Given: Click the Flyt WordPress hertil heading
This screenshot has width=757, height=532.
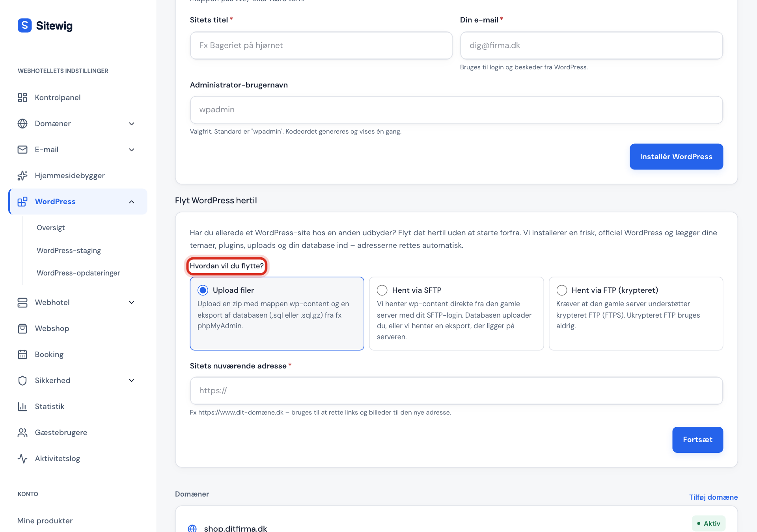Looking at the screenshot, I should (x=216, y=200).
